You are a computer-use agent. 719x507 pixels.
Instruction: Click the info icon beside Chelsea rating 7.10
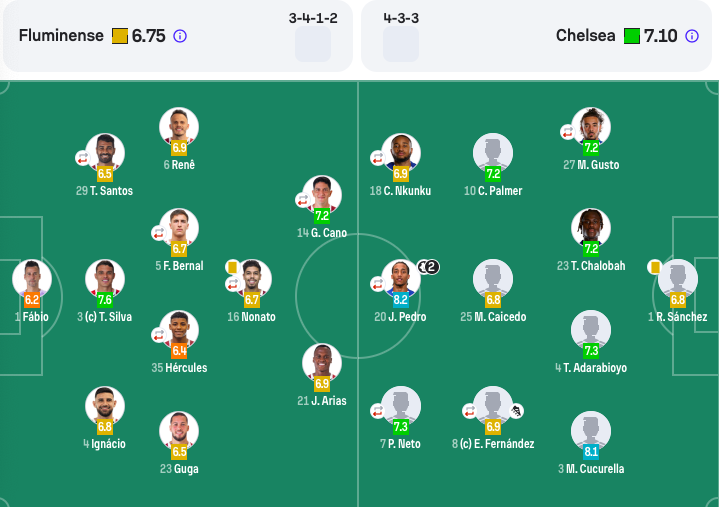[691, 36]
